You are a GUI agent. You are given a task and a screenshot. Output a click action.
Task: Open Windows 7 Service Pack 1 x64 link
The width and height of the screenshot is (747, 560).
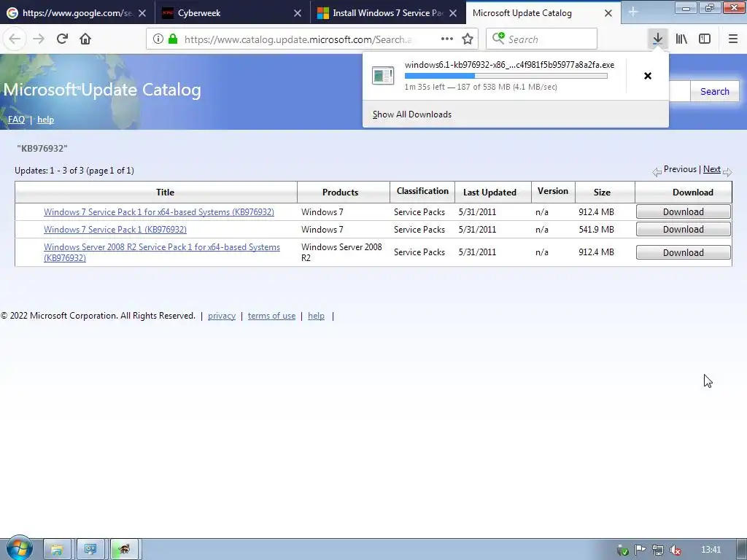pos(158,212)
